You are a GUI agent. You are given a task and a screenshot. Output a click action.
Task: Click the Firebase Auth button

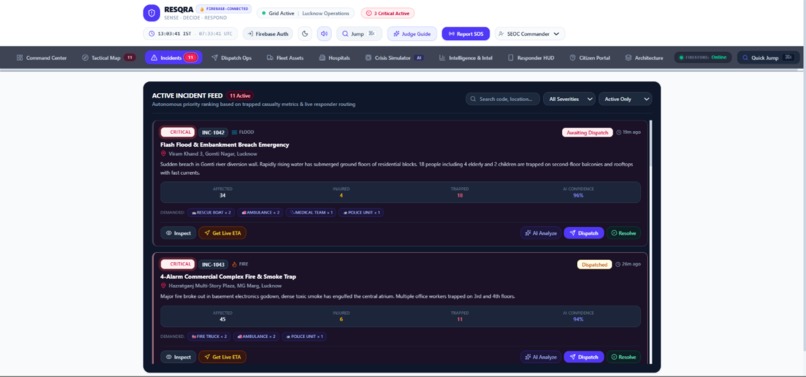268,34
